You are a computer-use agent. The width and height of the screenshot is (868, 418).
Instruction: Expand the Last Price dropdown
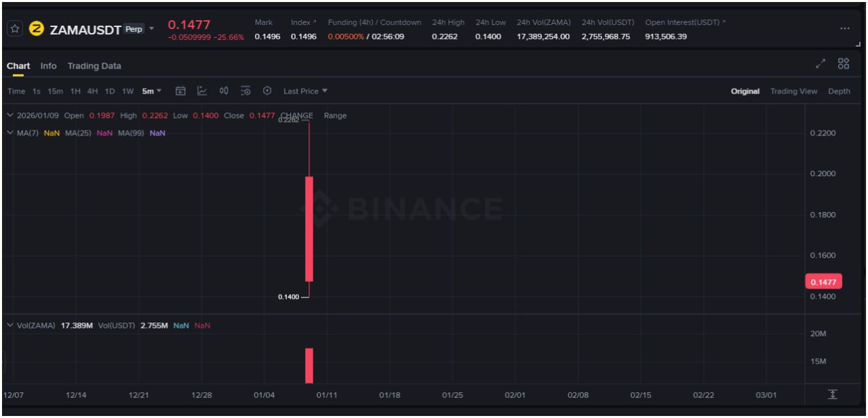(305, 91)
